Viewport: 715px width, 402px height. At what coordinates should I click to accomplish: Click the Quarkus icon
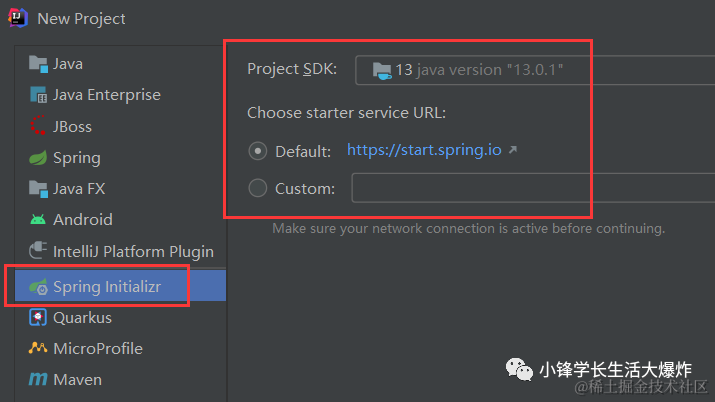38,317
